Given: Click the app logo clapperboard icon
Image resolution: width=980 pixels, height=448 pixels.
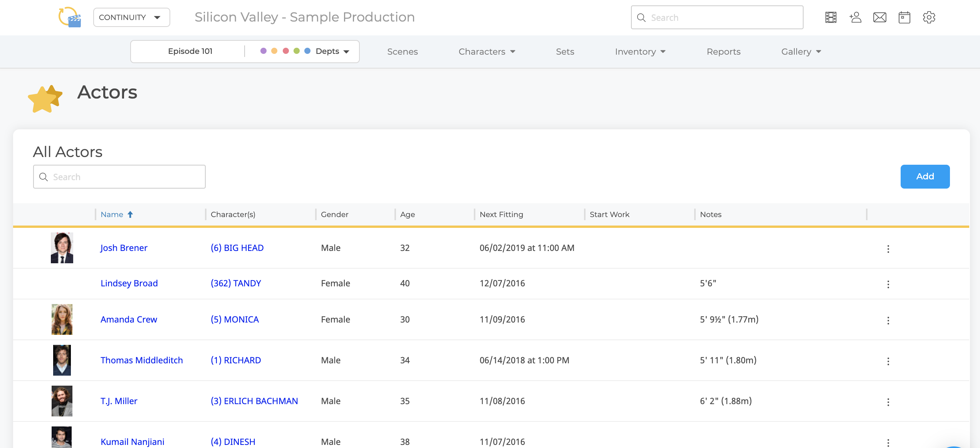Looking at the screenshot, I should tap(70, 17).
